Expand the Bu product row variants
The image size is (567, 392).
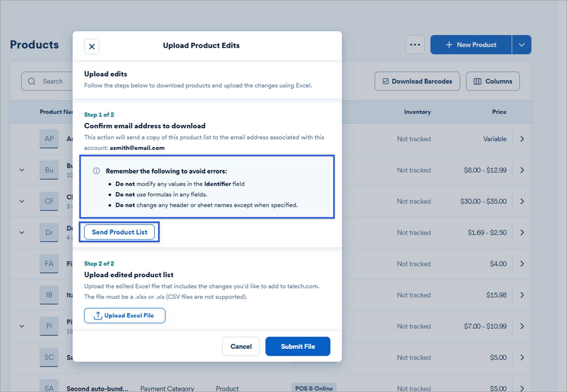pyautogui.click(x=22, y=170)
